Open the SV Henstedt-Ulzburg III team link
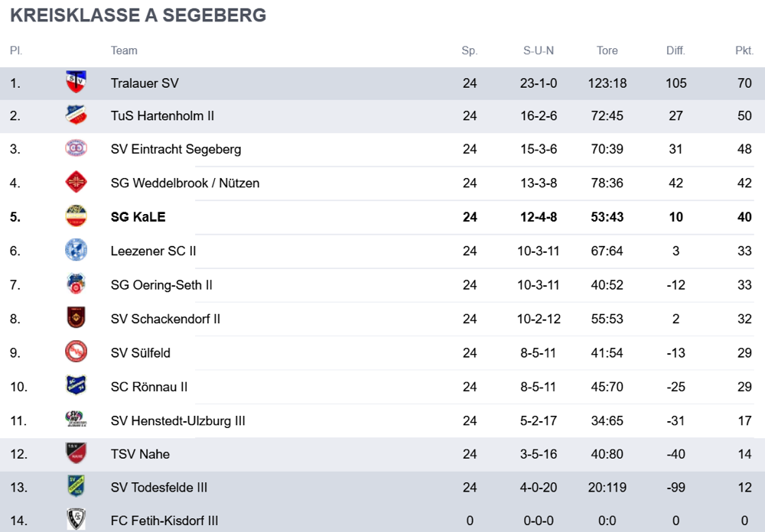765x532 pixels. click(177, 420)
